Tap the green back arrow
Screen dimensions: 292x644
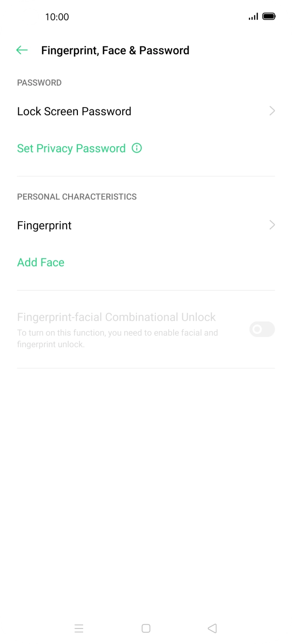tap(22, 50)
